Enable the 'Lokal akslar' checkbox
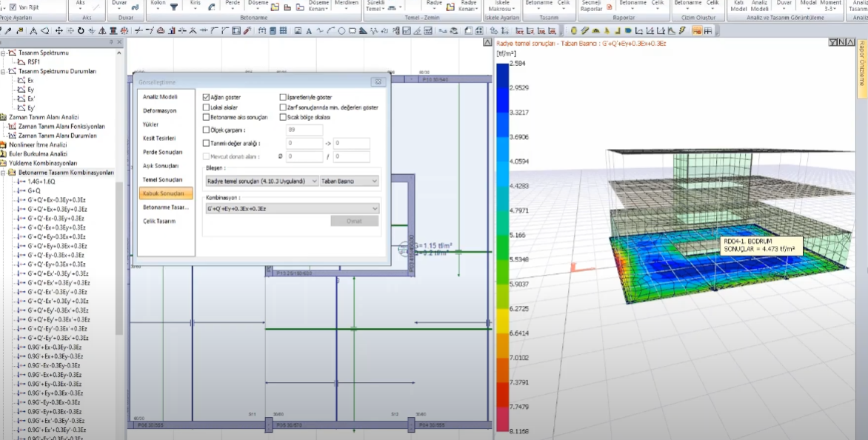The width and height of the screenshot is (868, 440). point(206,107)
